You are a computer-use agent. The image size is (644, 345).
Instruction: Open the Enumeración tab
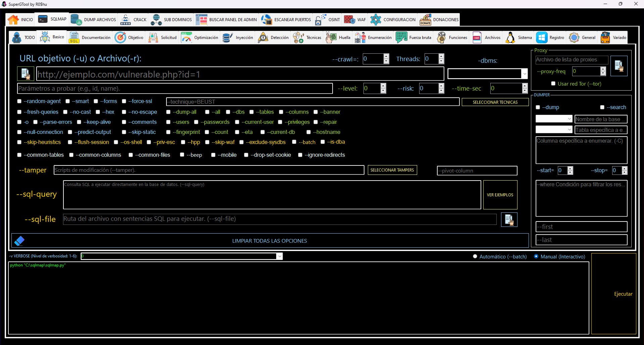point(373,38)
